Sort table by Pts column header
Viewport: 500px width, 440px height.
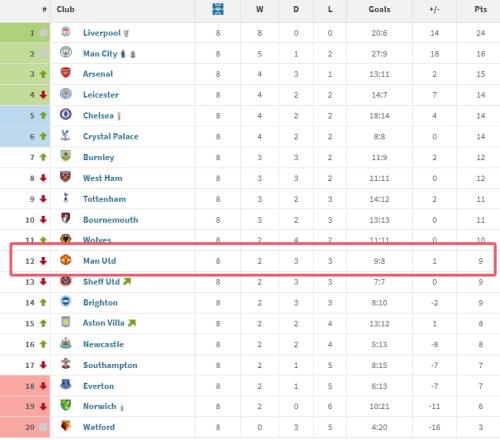point(481,9)
